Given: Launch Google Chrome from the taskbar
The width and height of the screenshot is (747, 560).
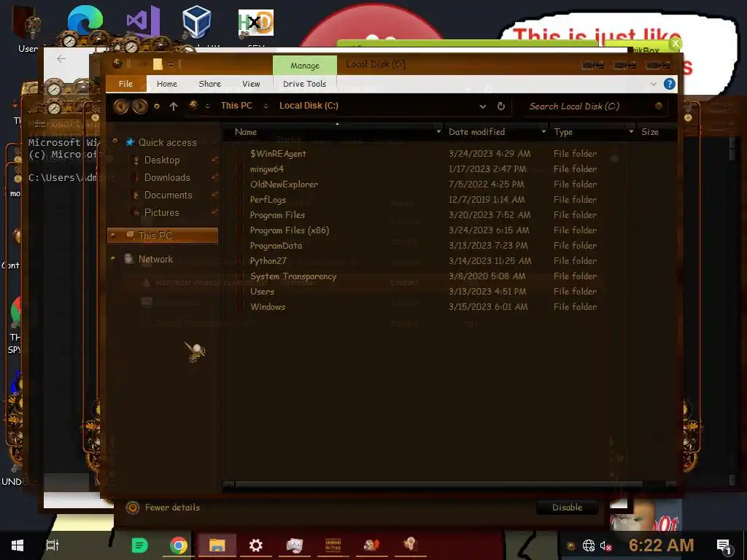Looking at the screenshot, I should pos(178,545).
